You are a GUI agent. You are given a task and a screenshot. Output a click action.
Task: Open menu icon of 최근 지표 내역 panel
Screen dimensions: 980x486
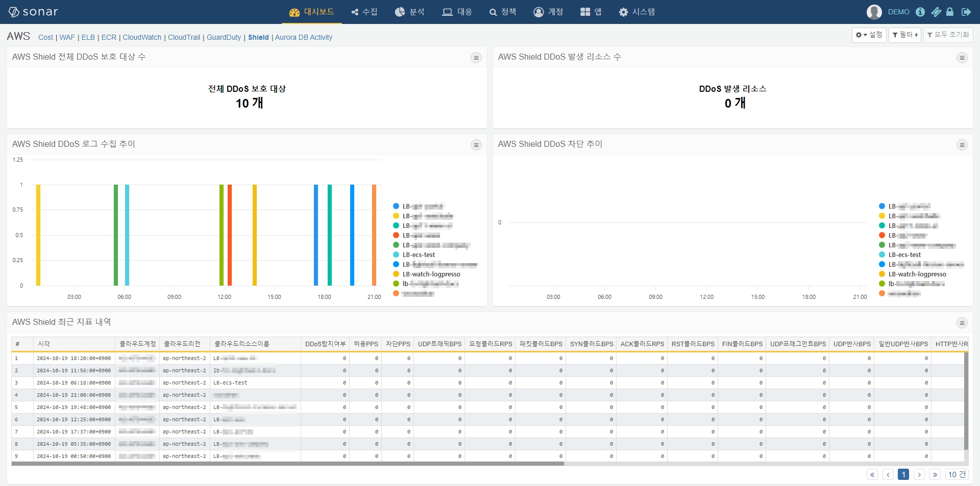pyautogui.click(x=962, y=323)
